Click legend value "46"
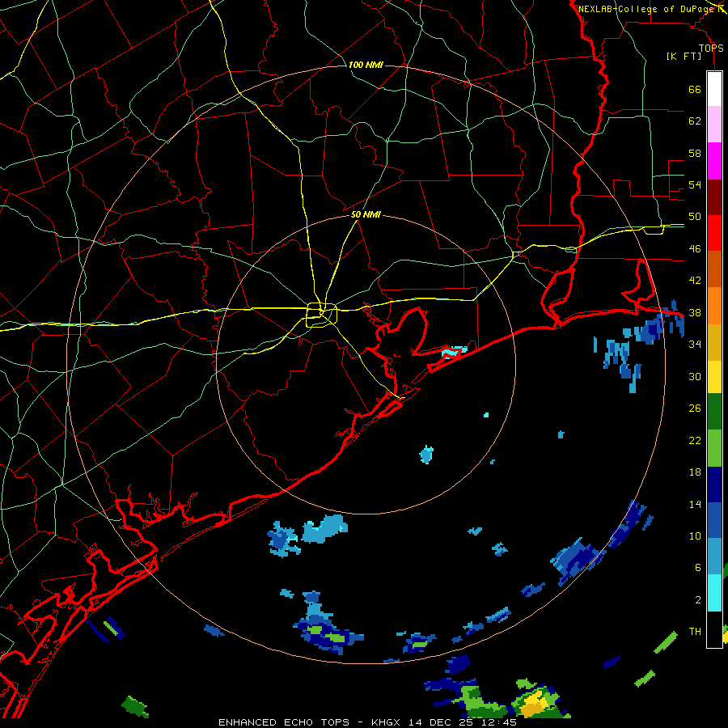The image size is (728, 728). click(x=695, y=249)
